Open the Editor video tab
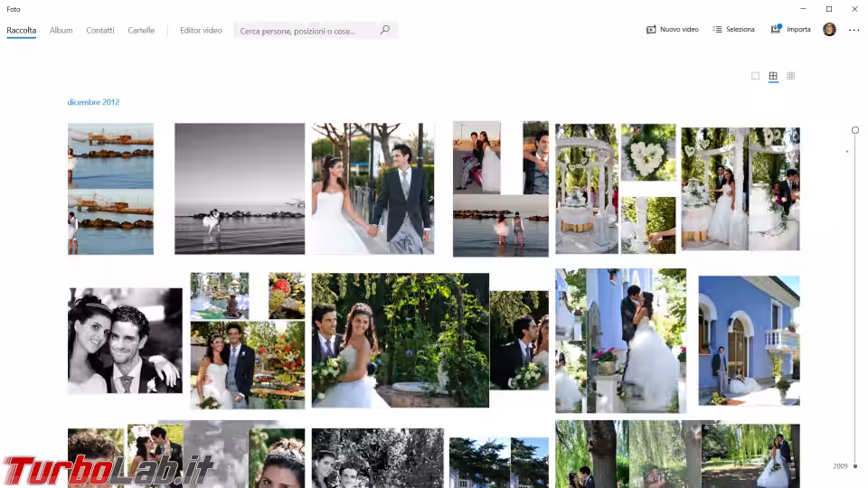 201,30
